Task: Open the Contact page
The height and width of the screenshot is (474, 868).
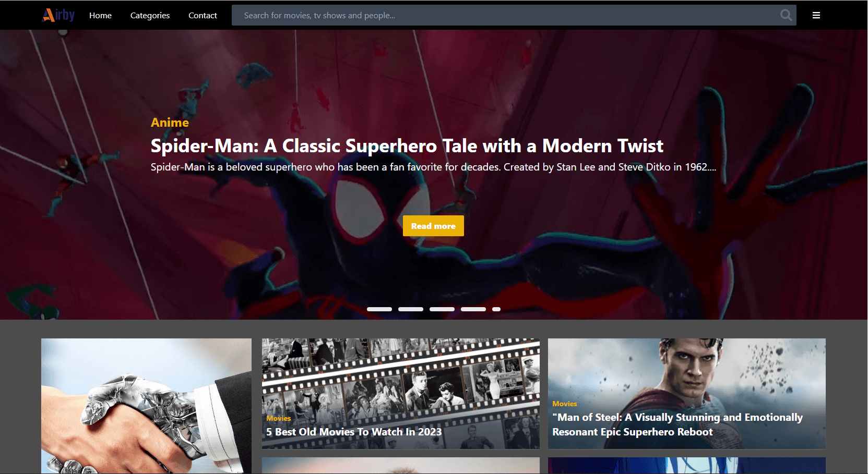Action: click(x=203, y=16)
